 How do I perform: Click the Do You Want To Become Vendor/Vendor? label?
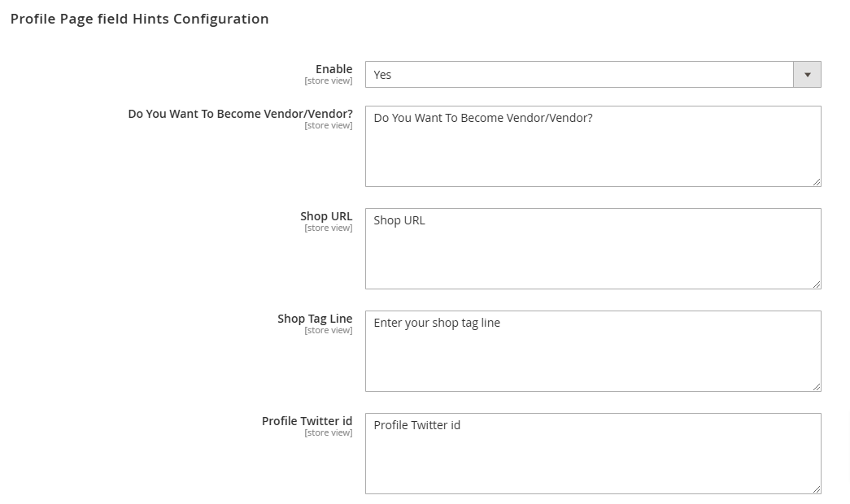[240, 113]
